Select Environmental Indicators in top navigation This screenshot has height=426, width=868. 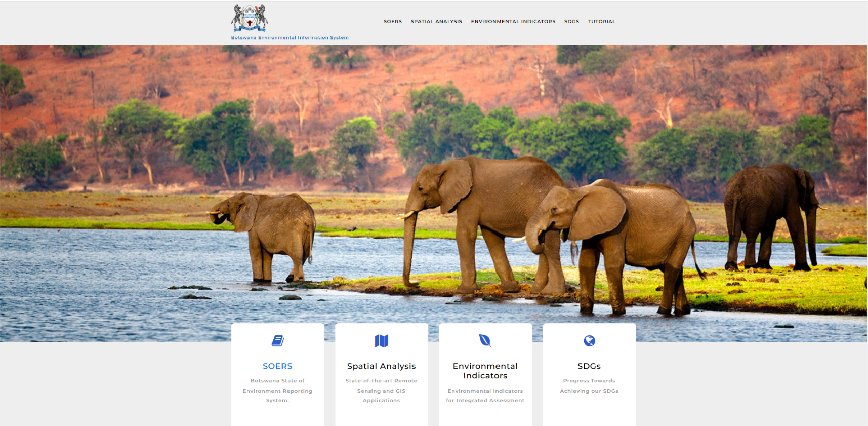click(x=513, y=22)
